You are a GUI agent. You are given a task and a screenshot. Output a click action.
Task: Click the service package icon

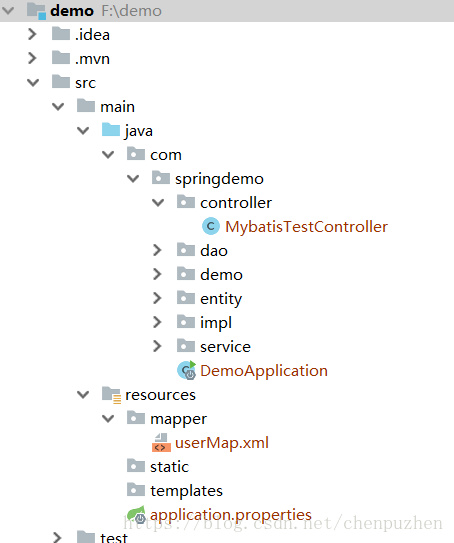[x=186, y=346]
